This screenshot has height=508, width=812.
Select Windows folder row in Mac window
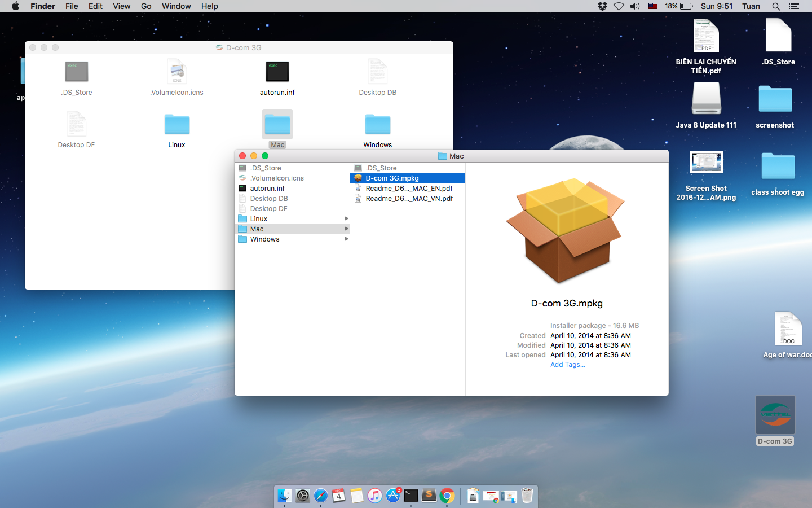tap(292, 239)
